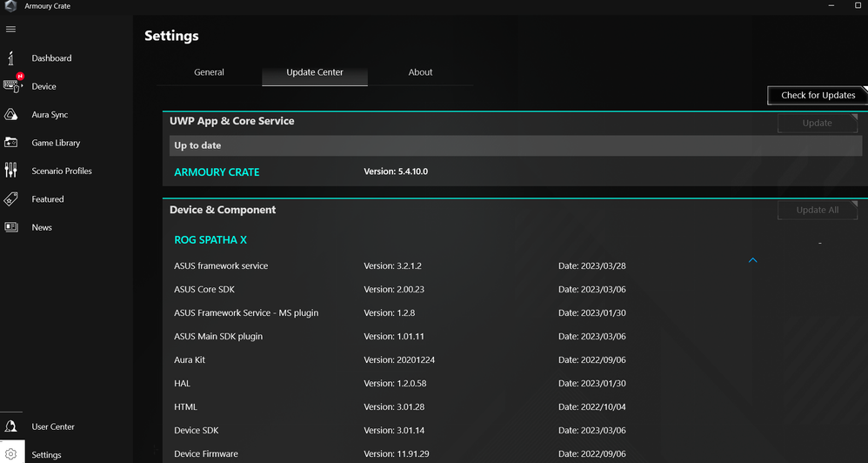
Task: Toggle the hamburger menu icon
Action: pyautogui.click(x=10, y=30)
